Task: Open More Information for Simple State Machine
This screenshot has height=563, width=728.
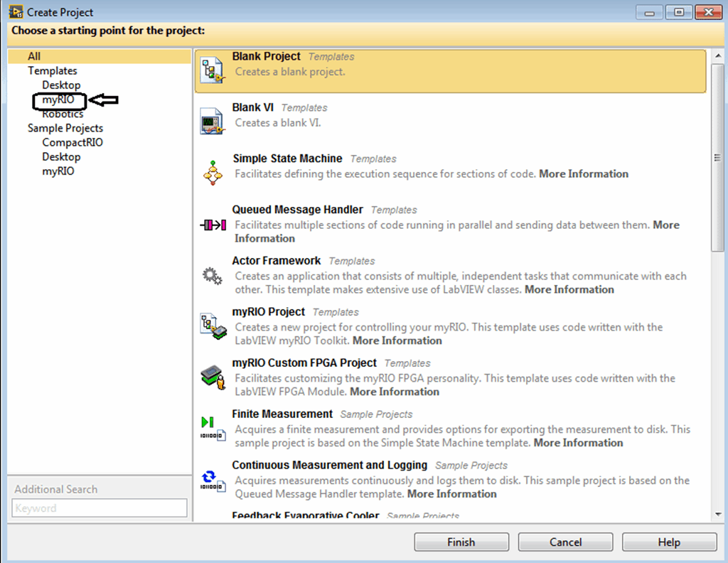Action: (x=584, y=173)
